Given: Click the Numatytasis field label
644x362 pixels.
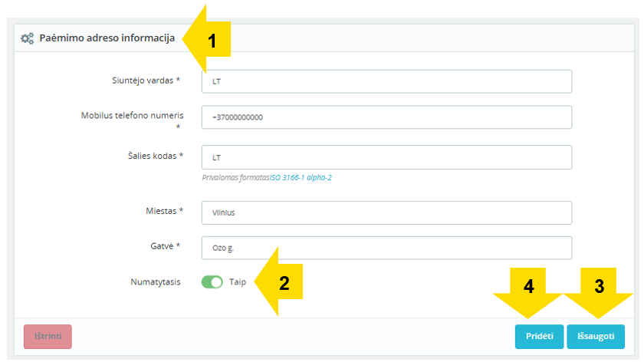Looking at the screenshot, I should pyautogui.click(x=155, y=282).
